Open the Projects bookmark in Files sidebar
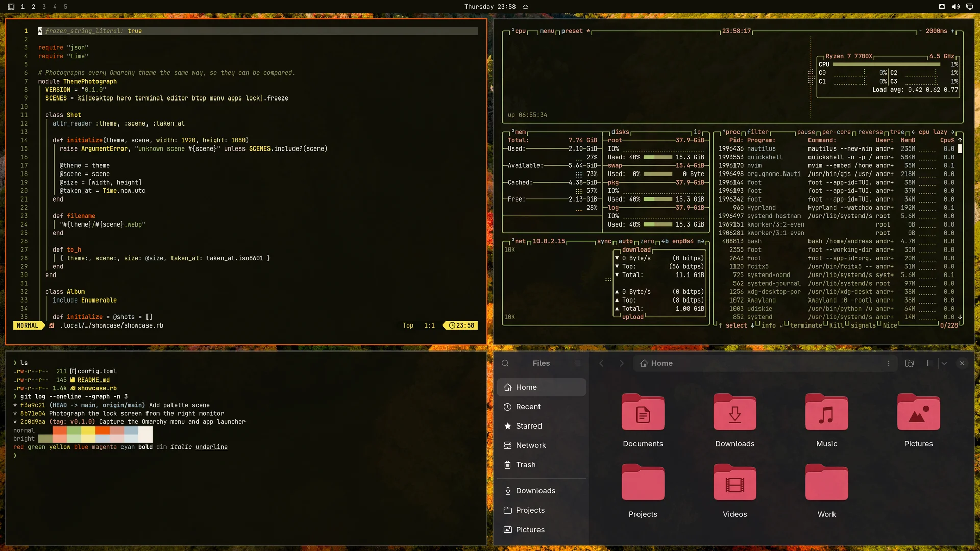The width and height of the screenshot is (980, 551). (542, 510)
